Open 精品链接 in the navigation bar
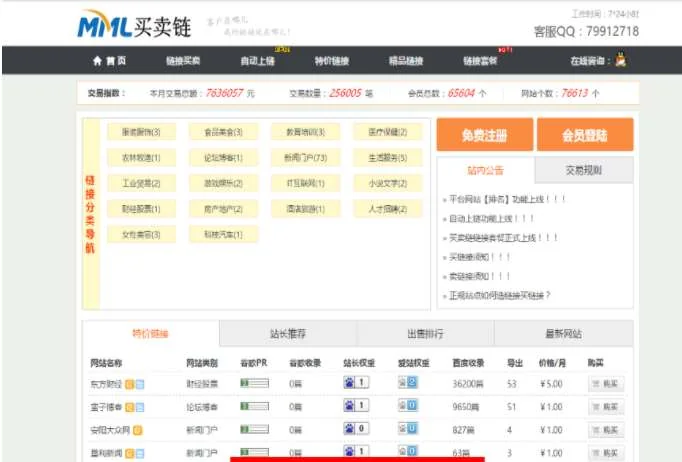This screenshot has width=682, height=462. click(405, 61)
